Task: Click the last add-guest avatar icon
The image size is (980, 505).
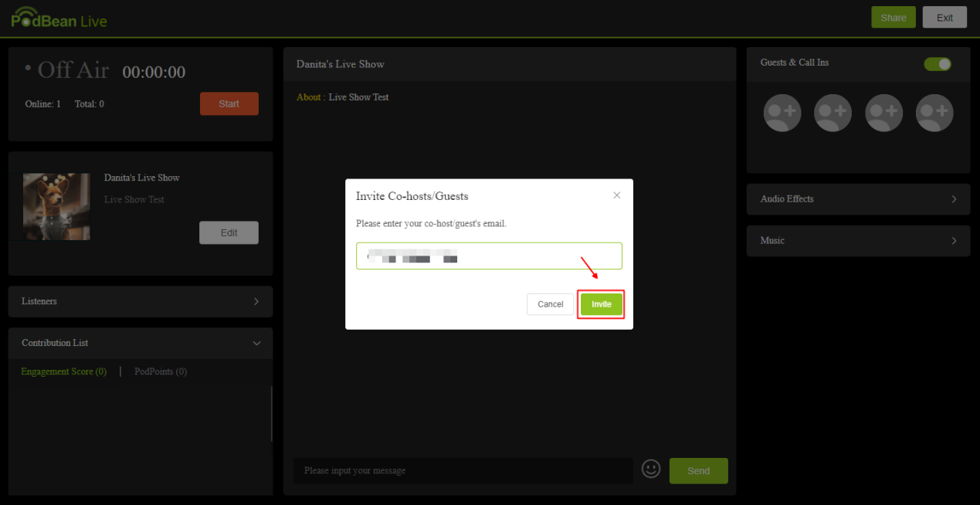Action: coord(934,113)
